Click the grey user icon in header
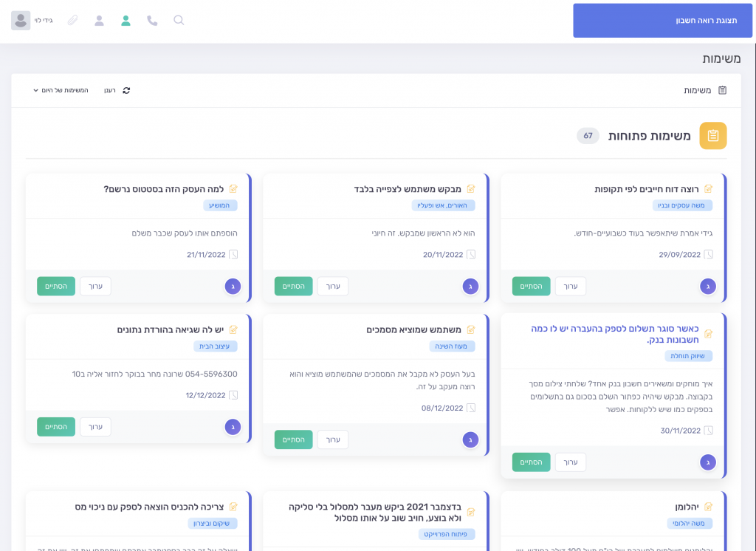756x551 pixels. point(100,20)
